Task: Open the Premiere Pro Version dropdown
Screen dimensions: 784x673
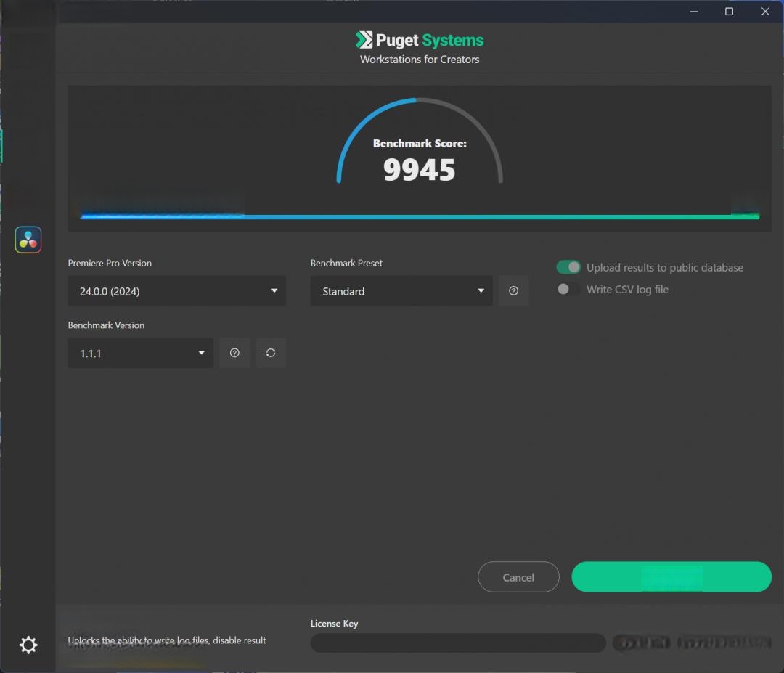Action: coord(177,291)
